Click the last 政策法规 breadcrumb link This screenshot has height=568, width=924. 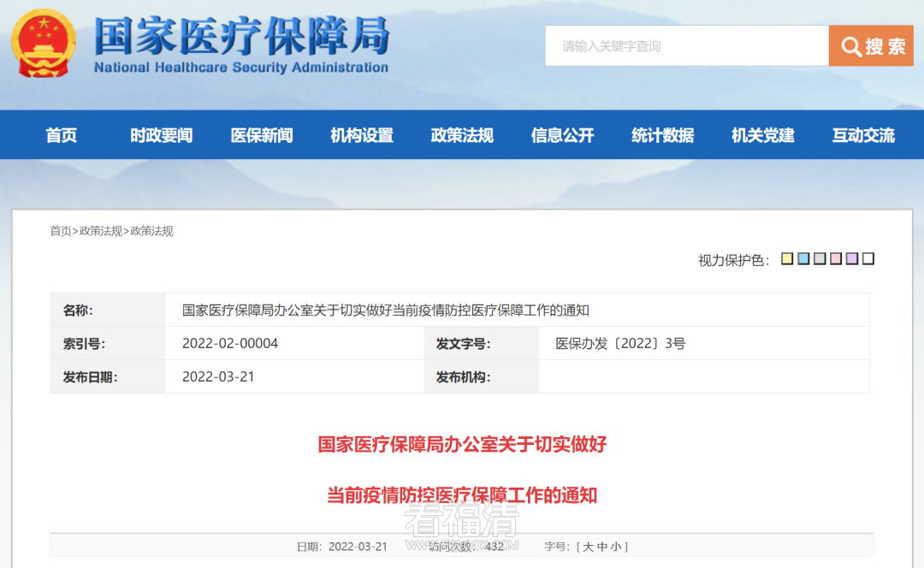coord(151,231)
